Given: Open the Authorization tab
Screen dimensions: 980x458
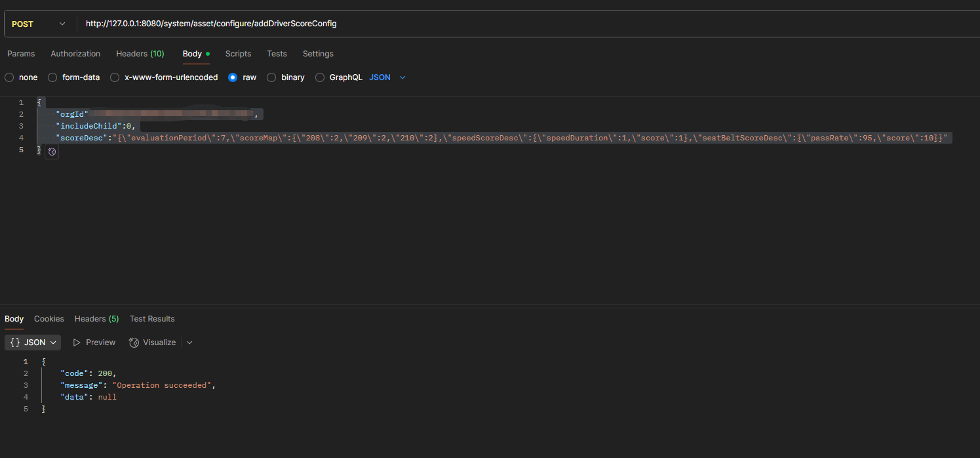Looking at the screenshot, I should click(x=75, y=54).
